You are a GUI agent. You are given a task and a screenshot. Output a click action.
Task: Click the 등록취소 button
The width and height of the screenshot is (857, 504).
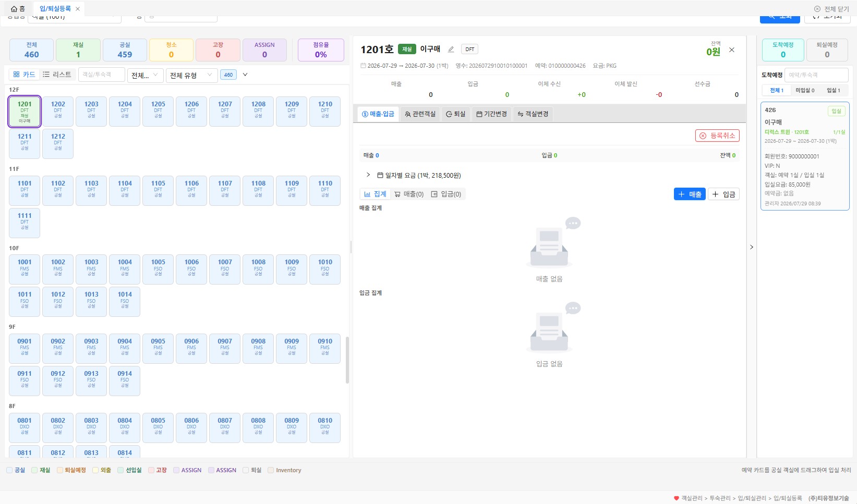coord(717,136)
